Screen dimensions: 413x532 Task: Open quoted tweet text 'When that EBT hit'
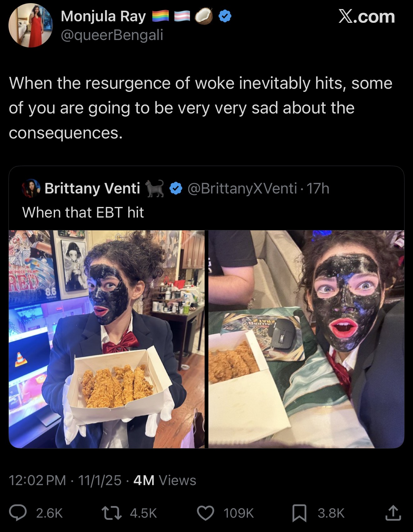[83, 213]
